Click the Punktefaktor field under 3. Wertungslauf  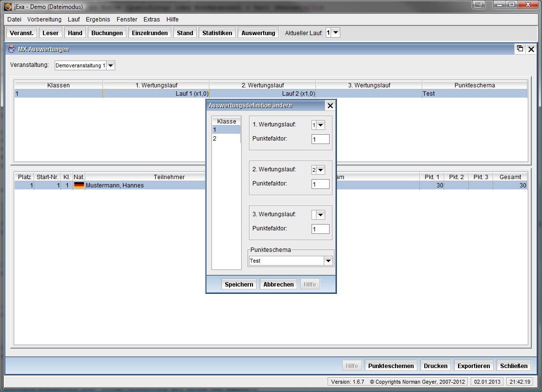[x=320, y=229]
